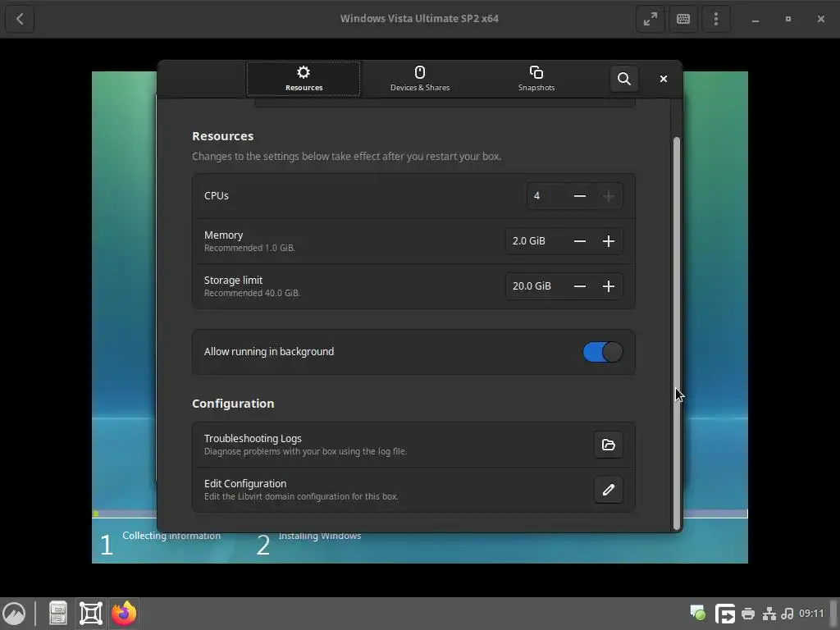Minimize the Boxes window
The width and height of the screenshot is (840, 630).
click(756, 20)
